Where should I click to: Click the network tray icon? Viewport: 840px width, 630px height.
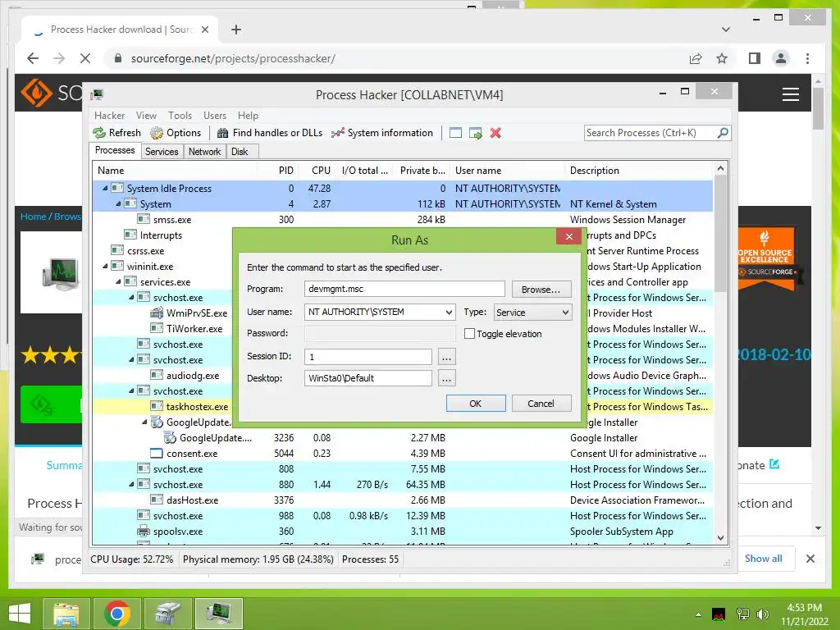(x=742, y=614)
